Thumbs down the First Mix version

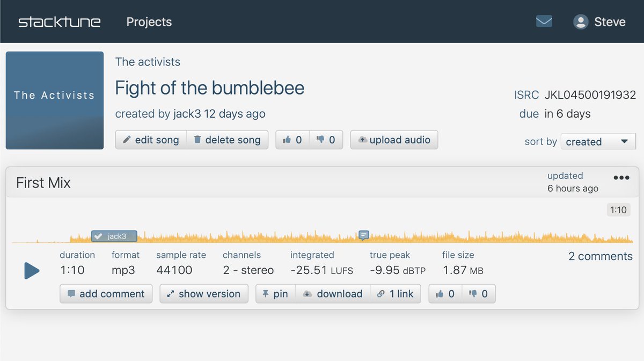point(479,294)
